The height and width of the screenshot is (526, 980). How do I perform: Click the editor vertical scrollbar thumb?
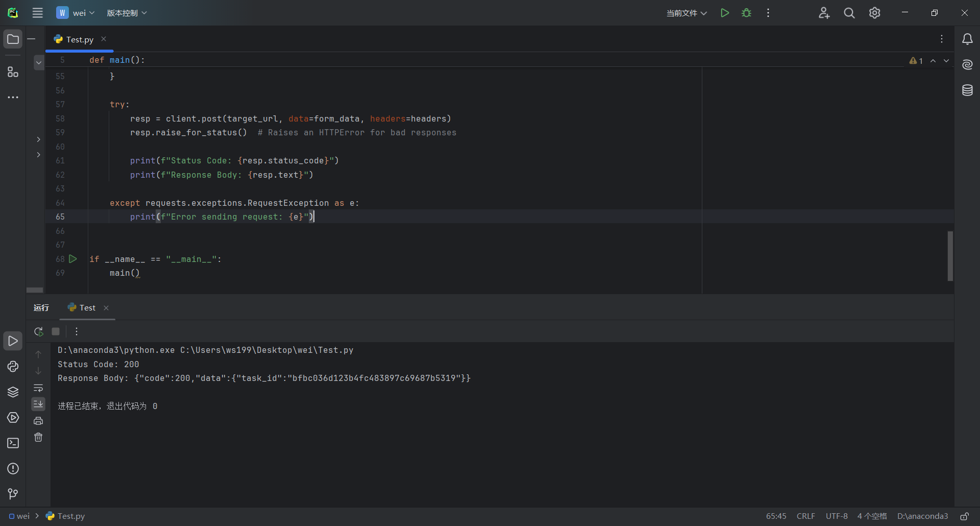950,256
